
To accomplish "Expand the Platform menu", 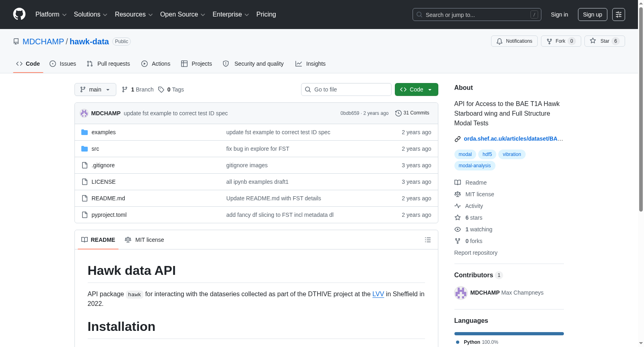I will pyautogui.click(x=51, y=15).
